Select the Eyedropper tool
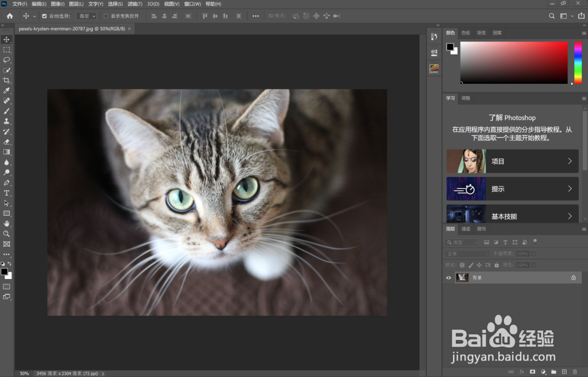The height and width of the screenshot is (377, 588). coord(7,90)
